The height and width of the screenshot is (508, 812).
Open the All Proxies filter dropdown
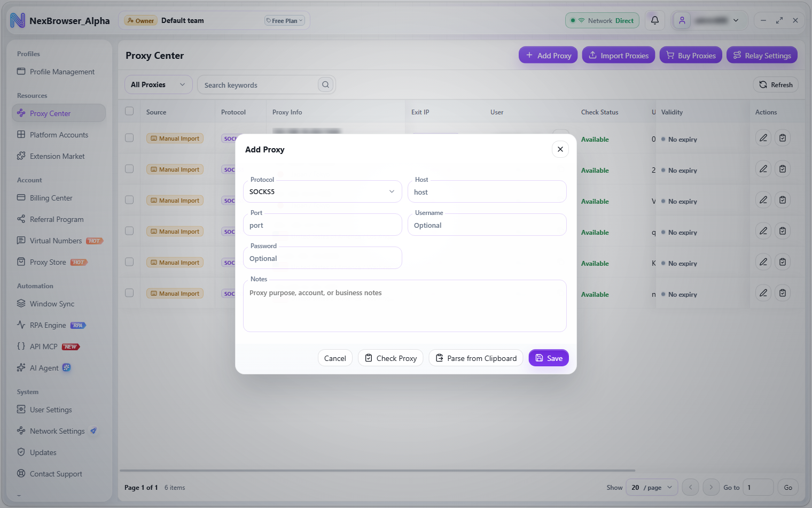(159, 84)
